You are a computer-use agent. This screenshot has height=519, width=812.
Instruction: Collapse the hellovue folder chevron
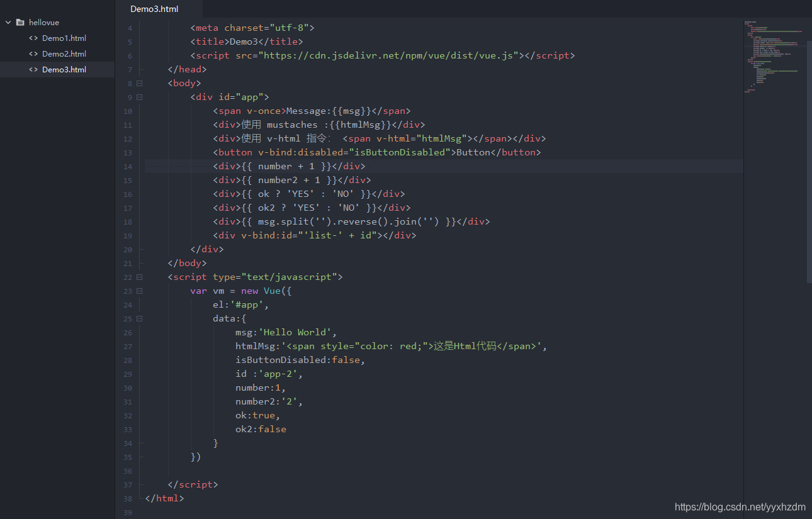(x=8, y=22)
